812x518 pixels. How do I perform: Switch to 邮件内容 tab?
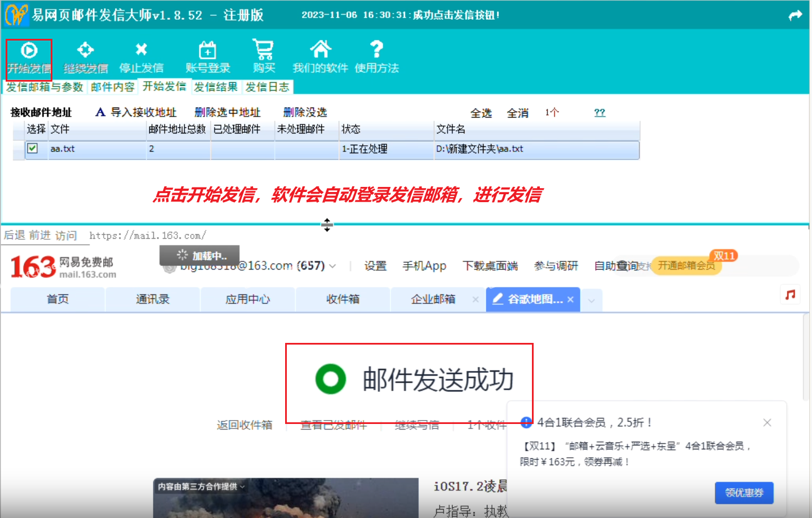(x=113, y=87)
